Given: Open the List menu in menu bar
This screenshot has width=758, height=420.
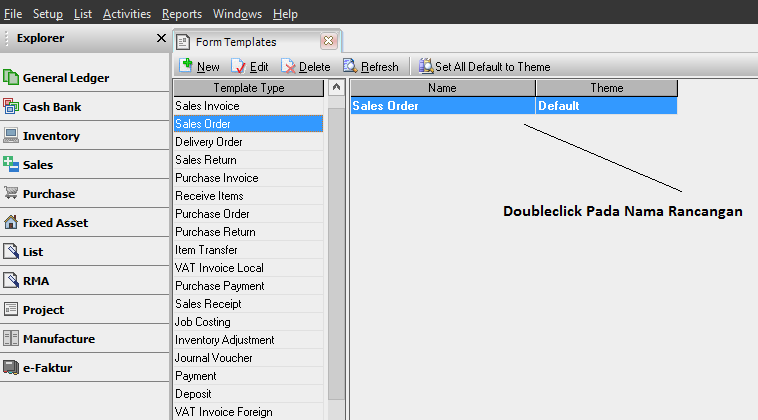Looking at the screenshot, I should click(83, 14).
